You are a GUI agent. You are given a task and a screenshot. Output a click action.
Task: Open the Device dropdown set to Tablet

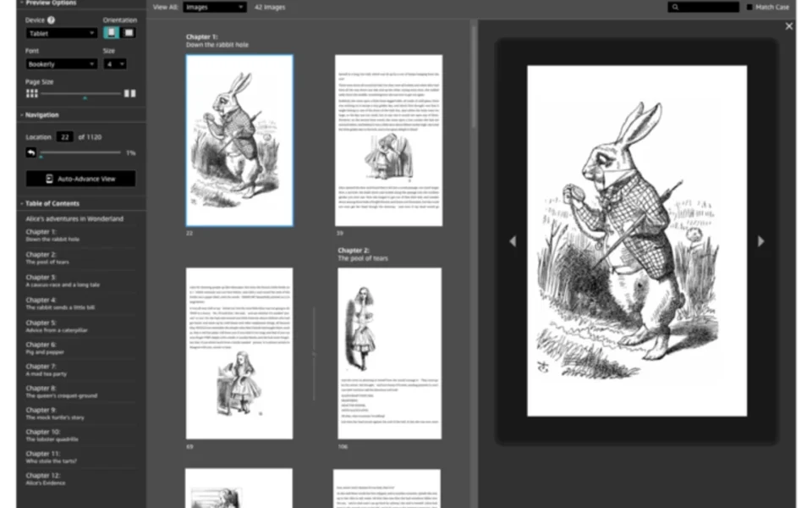point(62,33)
